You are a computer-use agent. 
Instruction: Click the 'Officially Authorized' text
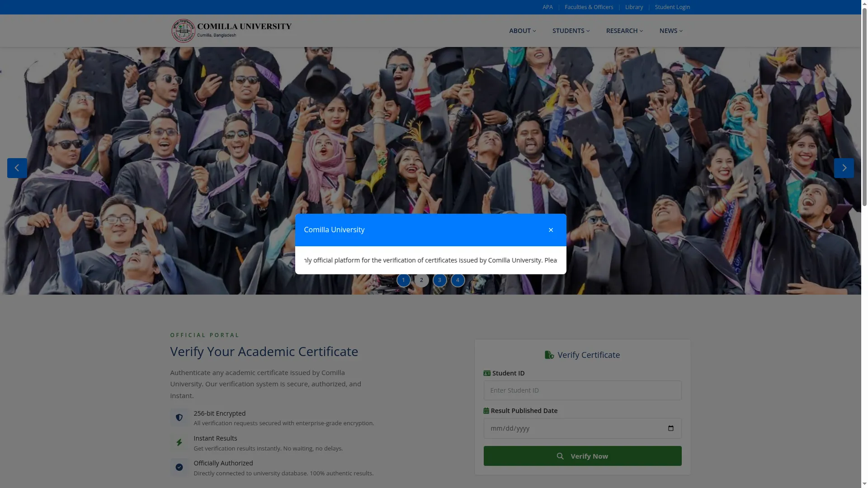pos(223,463)
